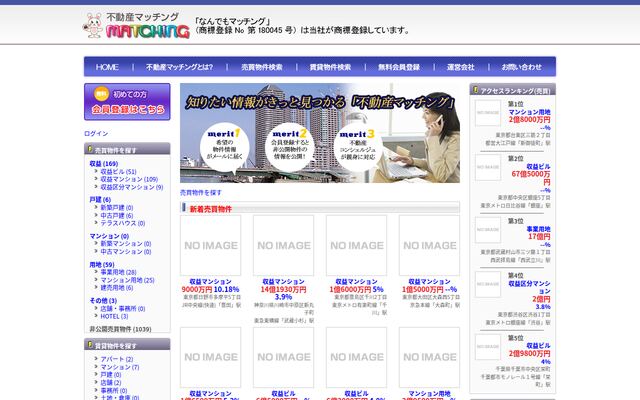Click the 2億8000万円 price in the ranking
This screenshot has width=640, height=400.
pos(529,120)
